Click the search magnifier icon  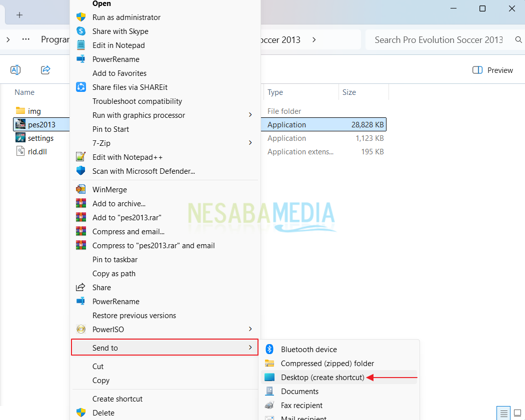pos(518,40)
